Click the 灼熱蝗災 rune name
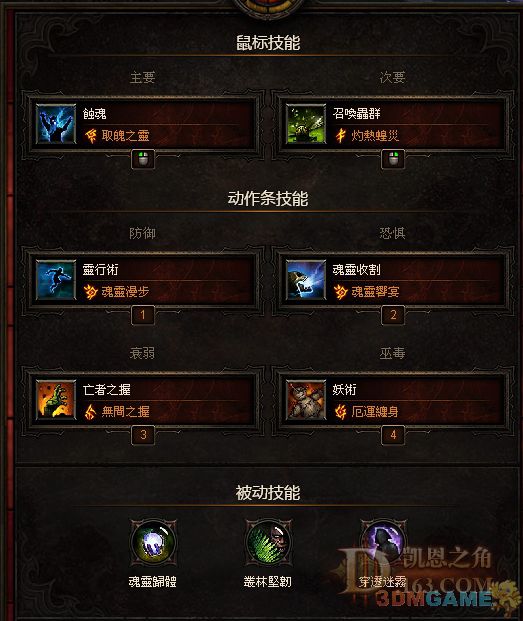This screenshot has width=523, height=621. click(375, 136)
